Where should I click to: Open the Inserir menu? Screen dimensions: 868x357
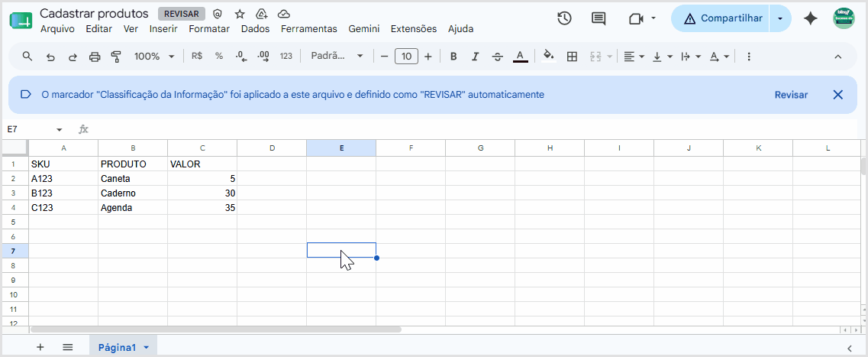coord(163,29)
